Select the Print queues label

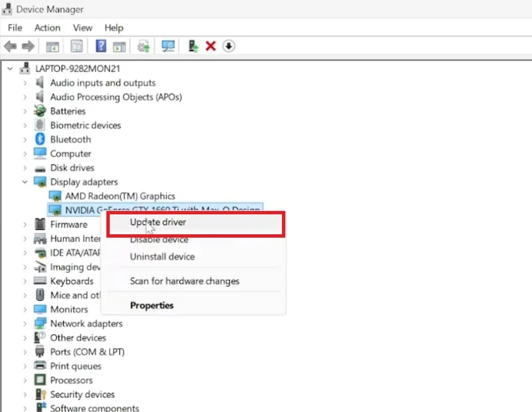tap(76, 366)
